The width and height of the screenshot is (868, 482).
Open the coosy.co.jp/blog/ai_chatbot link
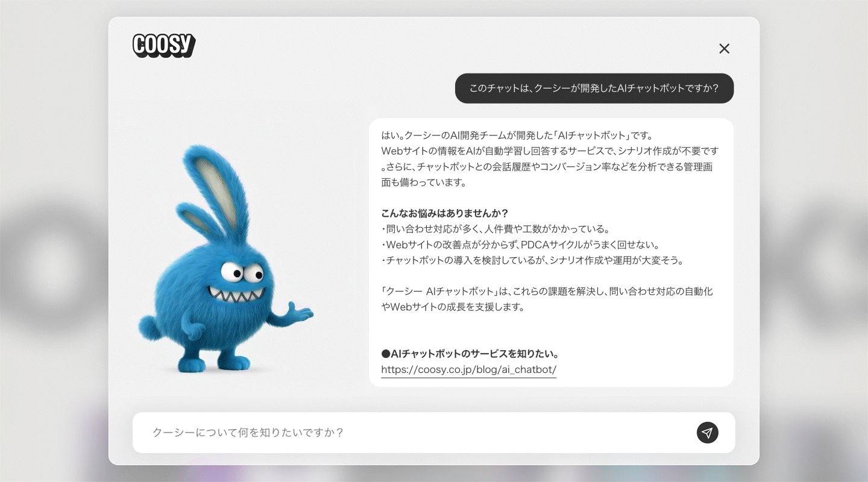tap(468, 369)
